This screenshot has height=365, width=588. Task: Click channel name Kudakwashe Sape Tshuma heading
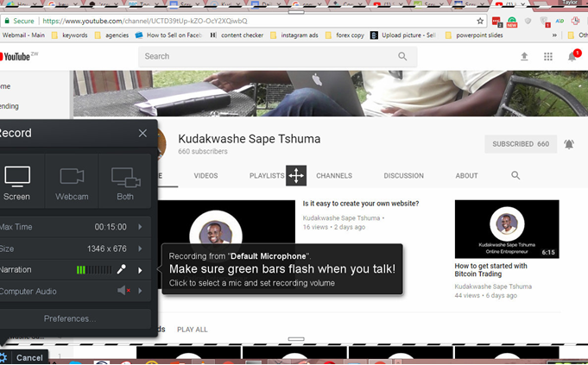pos(250,139)
